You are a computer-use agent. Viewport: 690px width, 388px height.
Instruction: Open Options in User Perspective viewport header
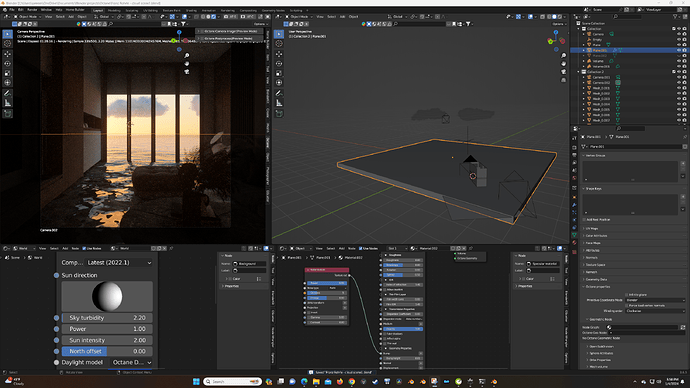pos(558,24)
